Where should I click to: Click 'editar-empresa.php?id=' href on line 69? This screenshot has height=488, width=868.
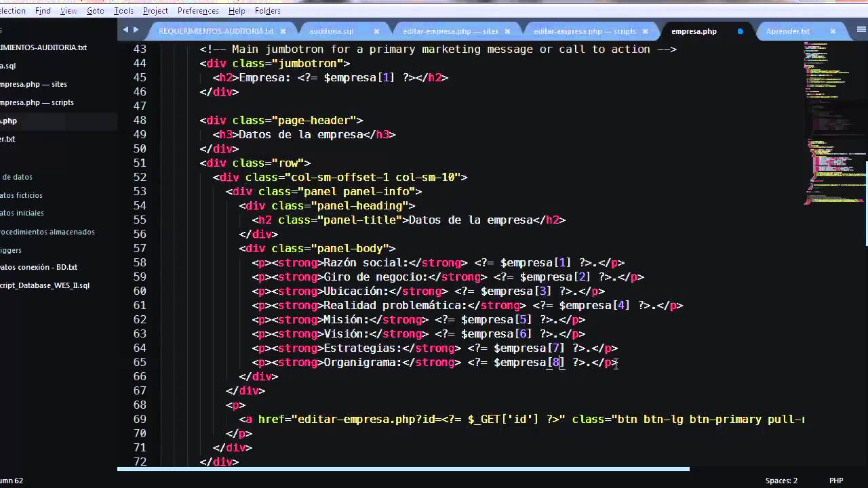coord(370,419)
